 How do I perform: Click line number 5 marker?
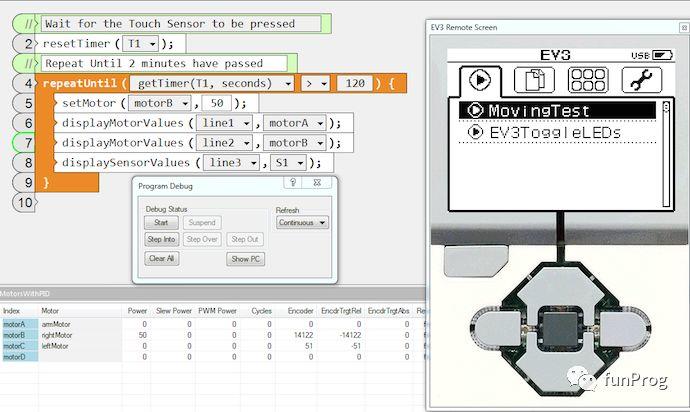pyautogui.click(x=25, y=103)
